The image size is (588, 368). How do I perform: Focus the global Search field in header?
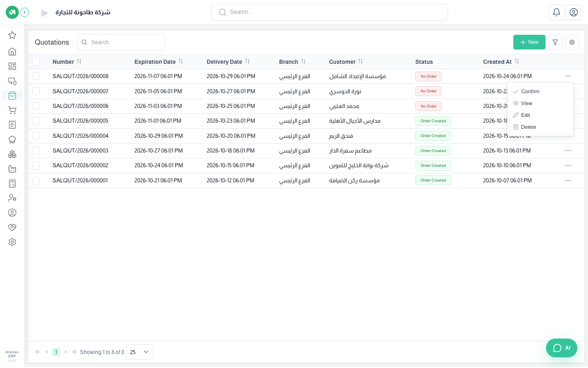(x=330, y=12)
